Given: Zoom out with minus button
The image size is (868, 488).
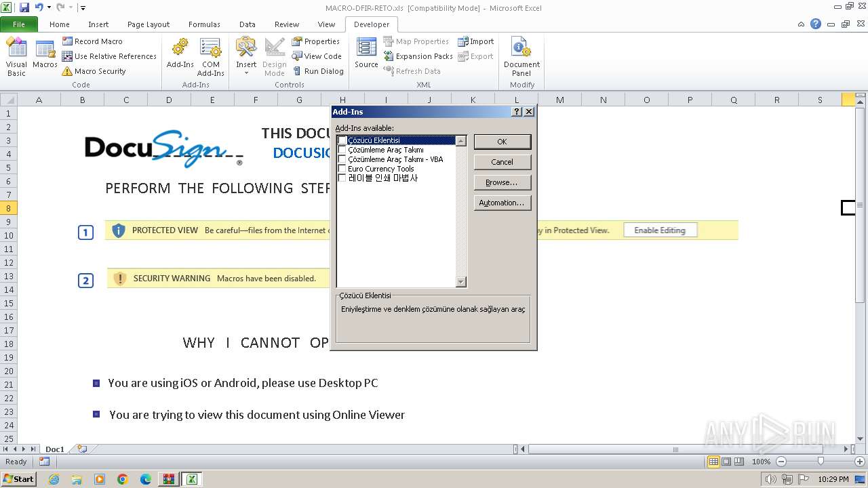Looking at the screenshot, I should click(x=781, y=462).
